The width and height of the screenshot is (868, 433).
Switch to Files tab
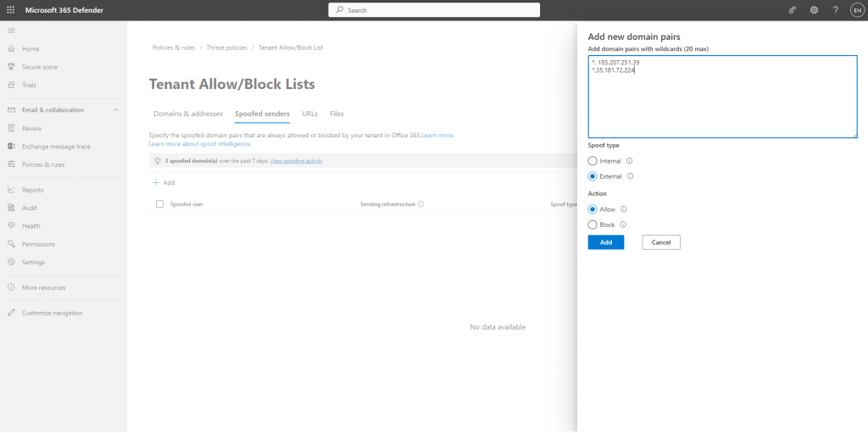[x=337, y=114]
